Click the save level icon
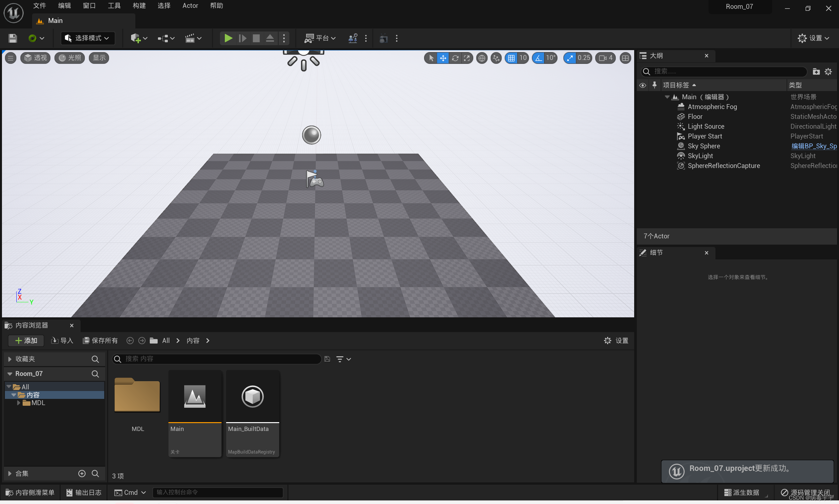Viewport: 839px width, 504px height. (x=12, y=38)
